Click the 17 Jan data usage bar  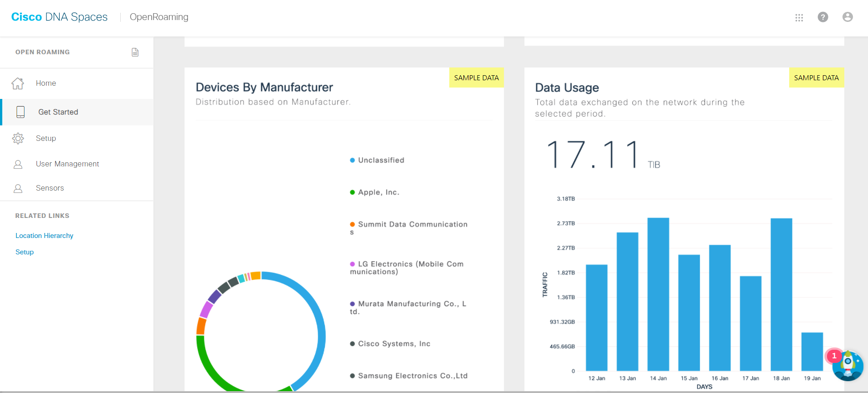click(x=751, y=323)
